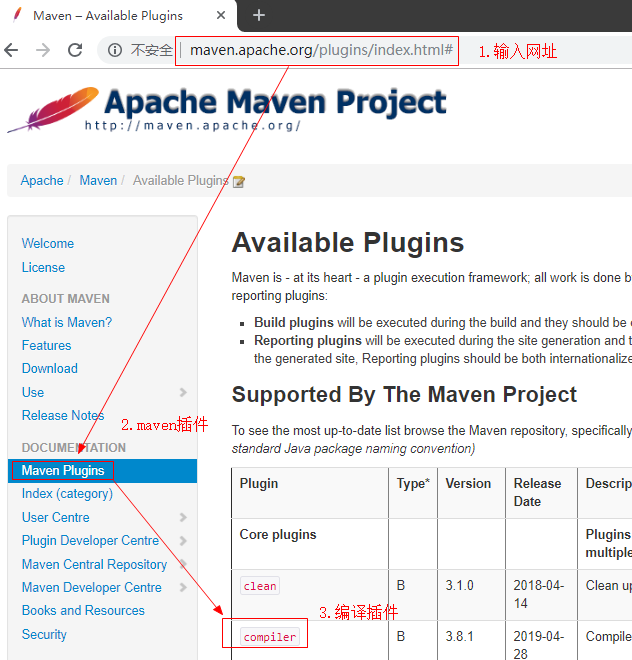
Task: Go to the Welcome page
Action: (48, 243)
